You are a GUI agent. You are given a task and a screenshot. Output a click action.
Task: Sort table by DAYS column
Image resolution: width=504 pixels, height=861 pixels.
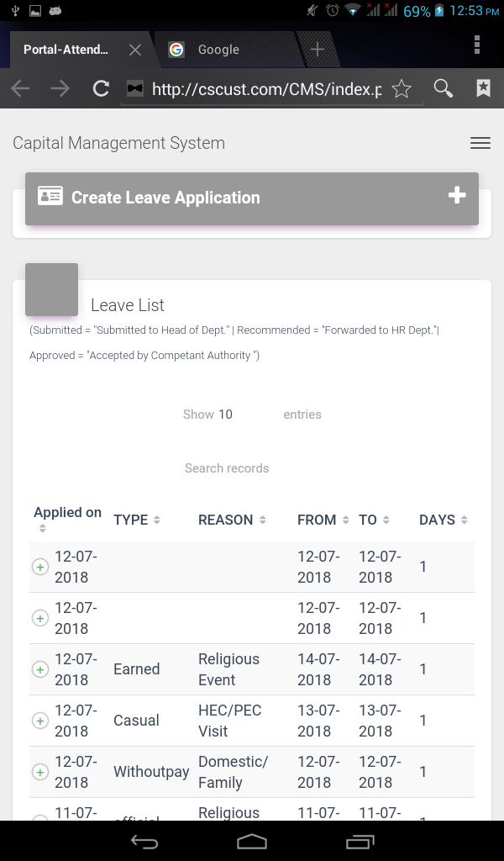(x=443, y=520)
